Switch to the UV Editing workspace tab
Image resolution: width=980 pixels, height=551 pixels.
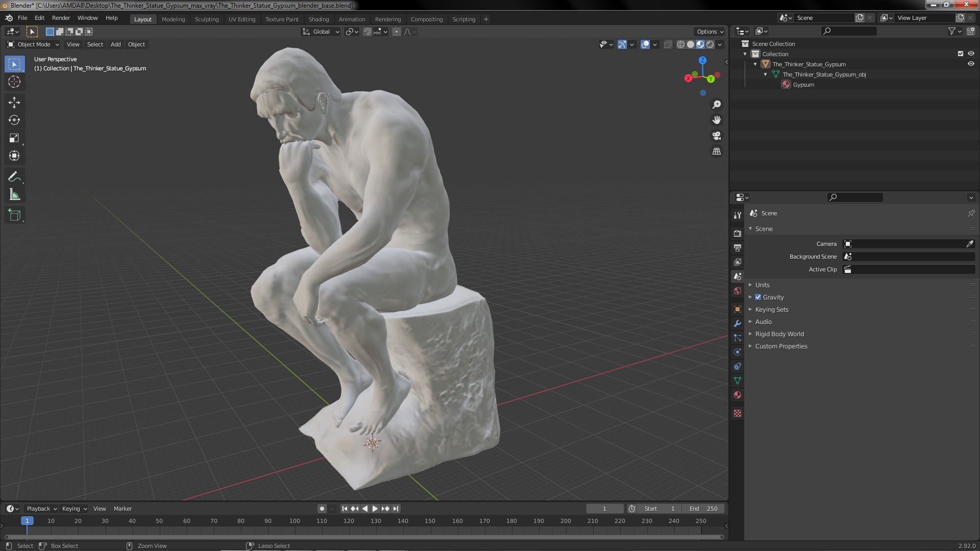[242, 19]
